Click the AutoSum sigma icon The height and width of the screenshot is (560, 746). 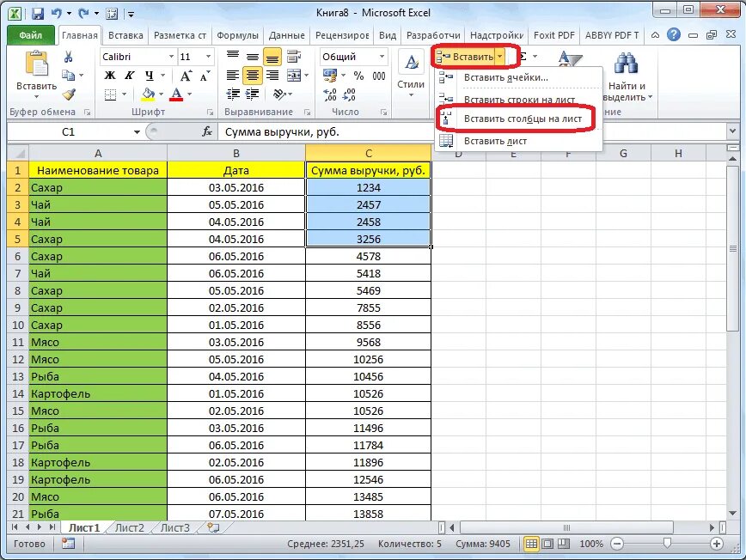(522, 57)
